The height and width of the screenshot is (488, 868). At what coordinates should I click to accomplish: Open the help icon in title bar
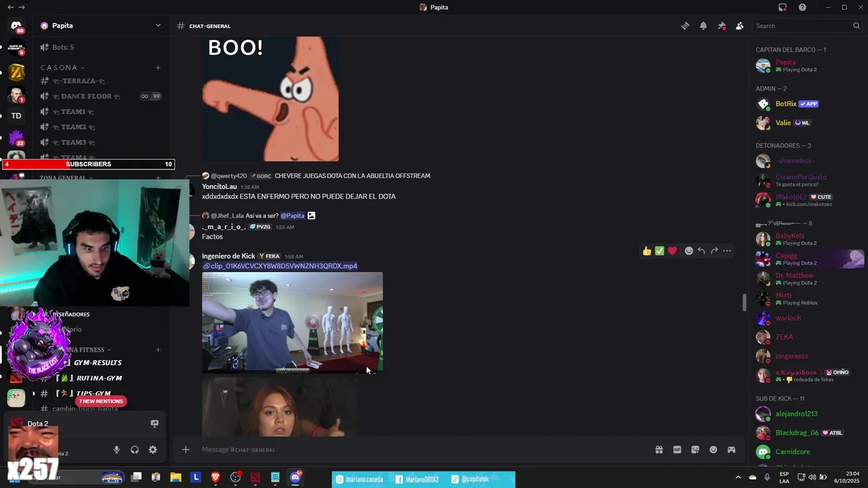point(802,7)
